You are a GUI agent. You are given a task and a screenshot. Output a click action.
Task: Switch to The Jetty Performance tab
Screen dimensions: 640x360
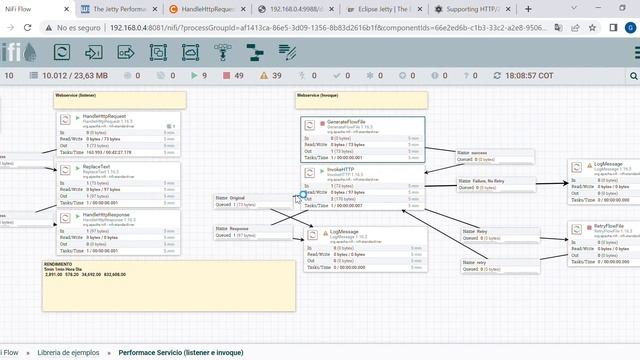click(x=119, y=9)
